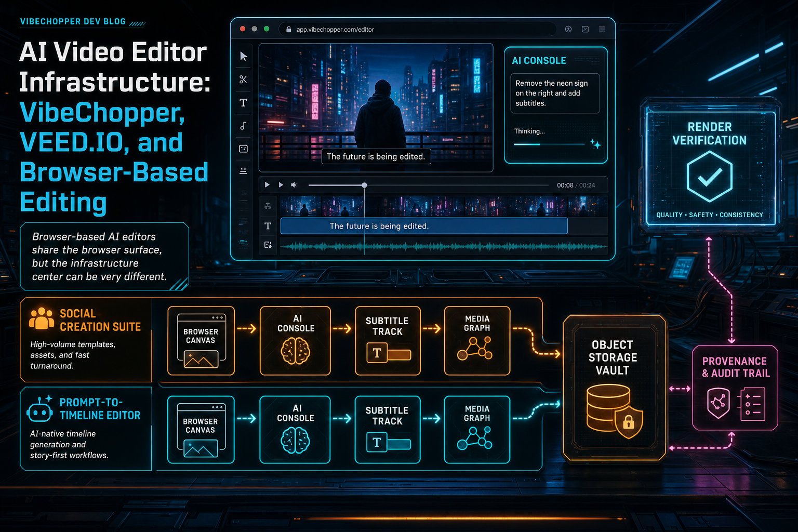The height and width of the screenshot is (532, 798).
Task: Click the orange Subtitle Track card
Action: pyautogui.click(x=388, y=341)
